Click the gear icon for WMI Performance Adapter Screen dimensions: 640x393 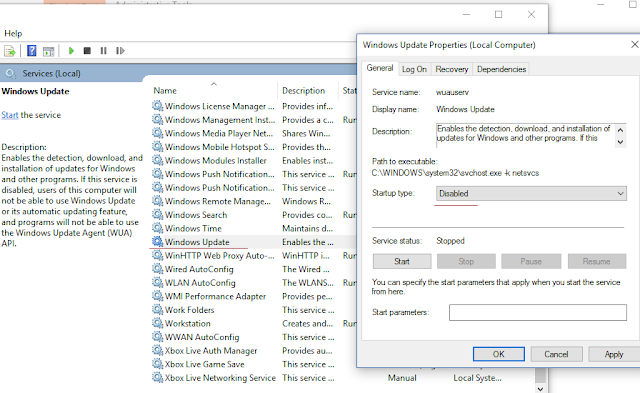[158, 296]
